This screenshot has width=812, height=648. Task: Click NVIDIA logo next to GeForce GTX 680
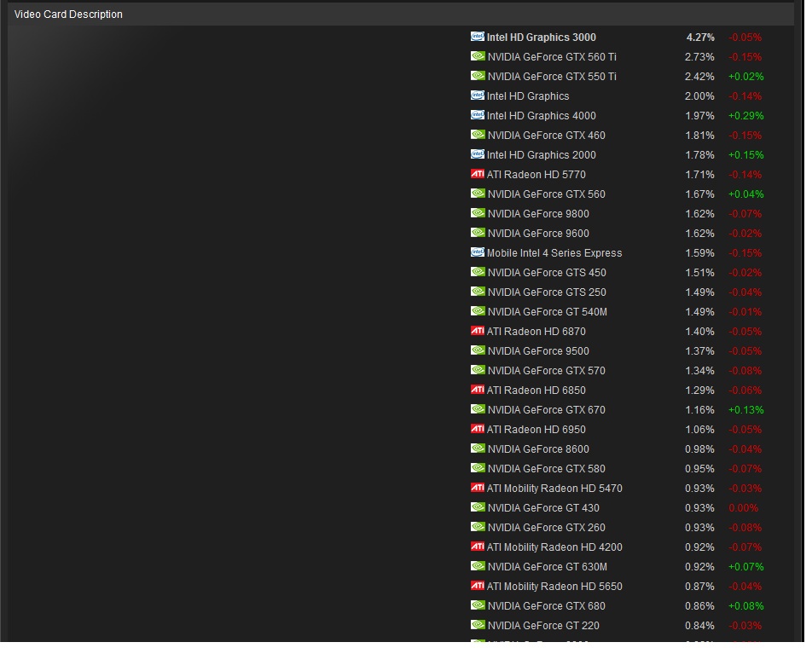click(x=478, y=605)
